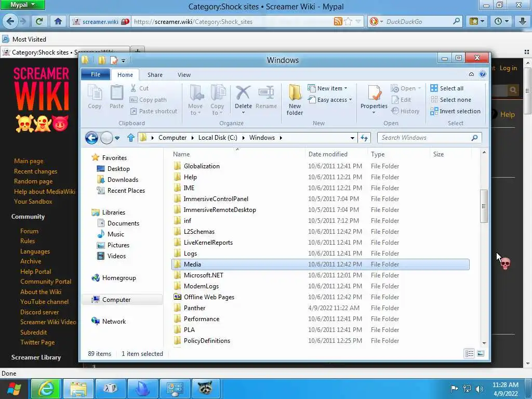
Task: Click History in Open group
Action: point(405,111)
